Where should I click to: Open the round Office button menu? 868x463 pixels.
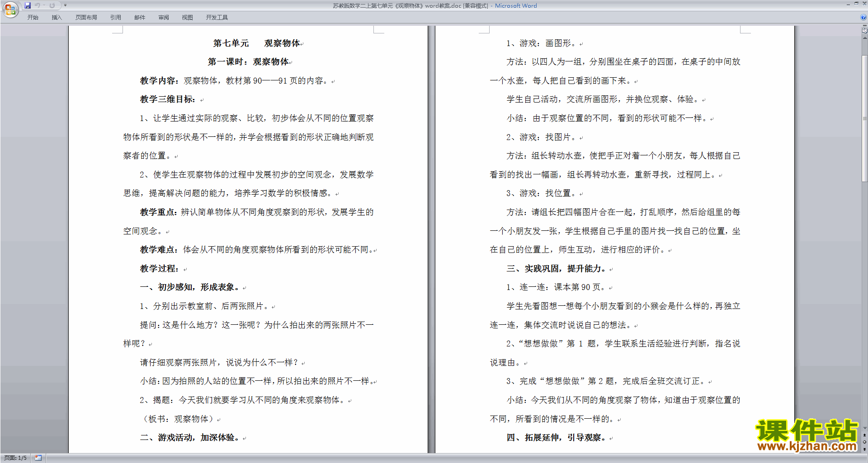(10, 9)
